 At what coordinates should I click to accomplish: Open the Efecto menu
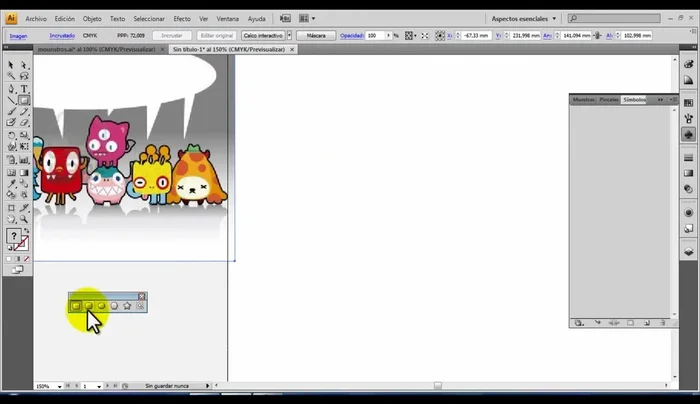[x=181, y=18]
